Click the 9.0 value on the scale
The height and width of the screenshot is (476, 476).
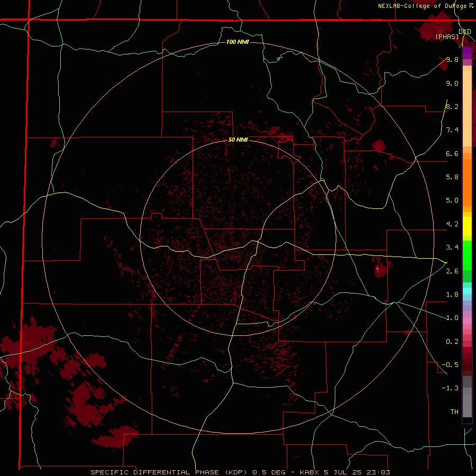pyautogui.click(x=452, y=83)
